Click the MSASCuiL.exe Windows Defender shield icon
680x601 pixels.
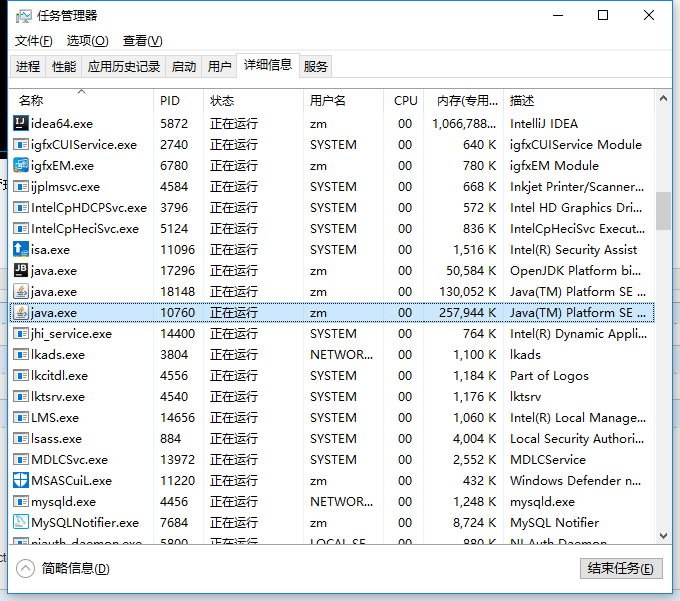(21, 480)
